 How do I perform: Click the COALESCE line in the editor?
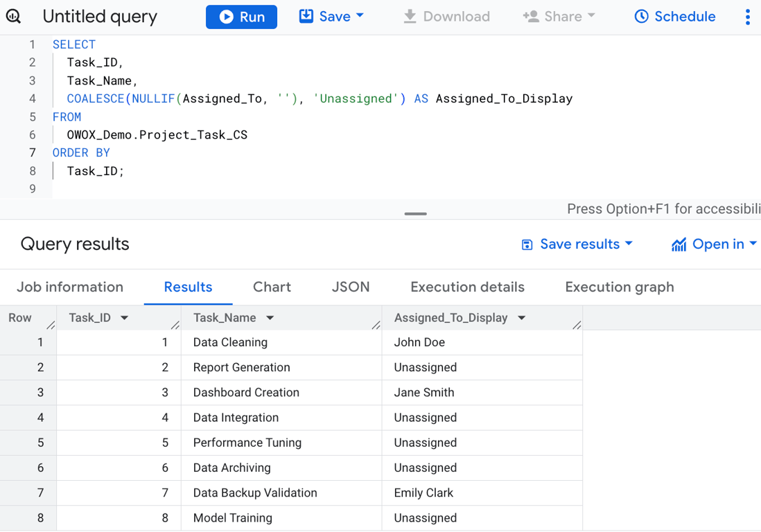coord(320,99)
